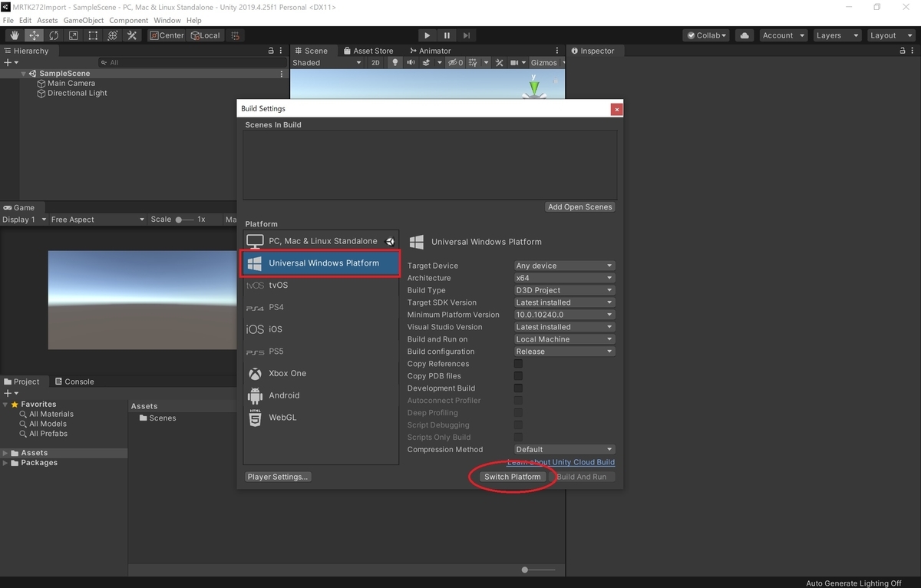
Task: Step one frame forward
Action: 467,35
